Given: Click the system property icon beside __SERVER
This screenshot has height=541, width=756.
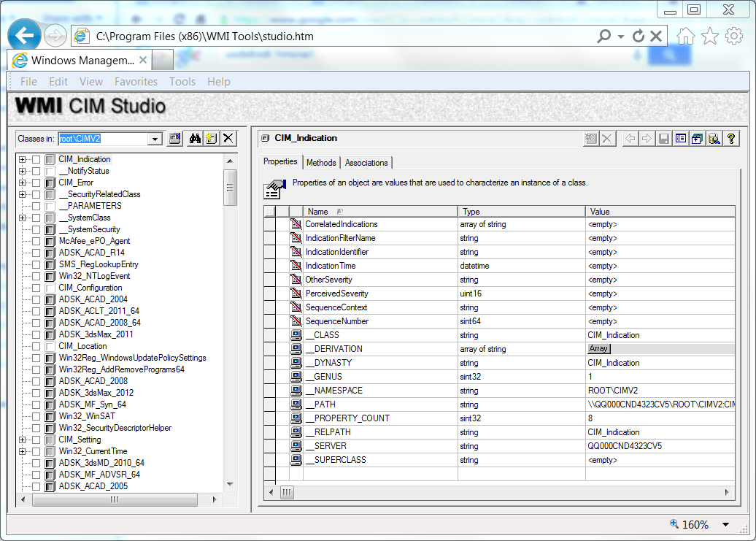Looking at the screenshot, I should point(296,446).
